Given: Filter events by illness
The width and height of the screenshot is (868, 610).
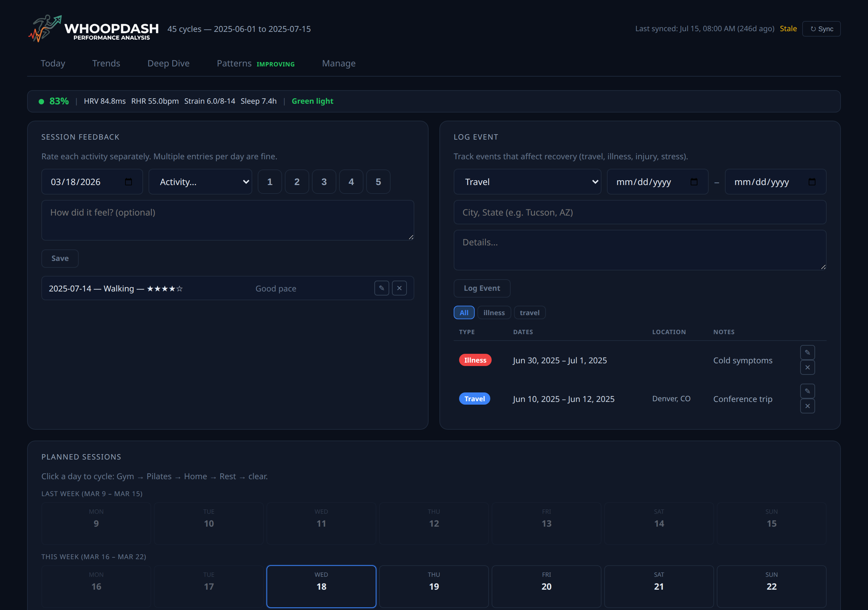Looking at the screenshot, I should pos(494,312).
